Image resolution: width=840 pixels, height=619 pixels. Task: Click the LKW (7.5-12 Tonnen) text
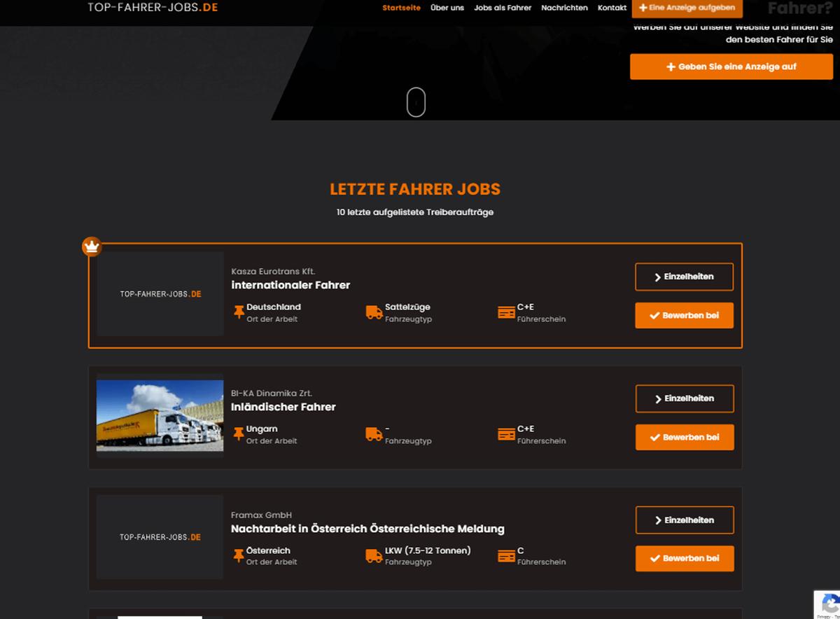pos(428,550)
